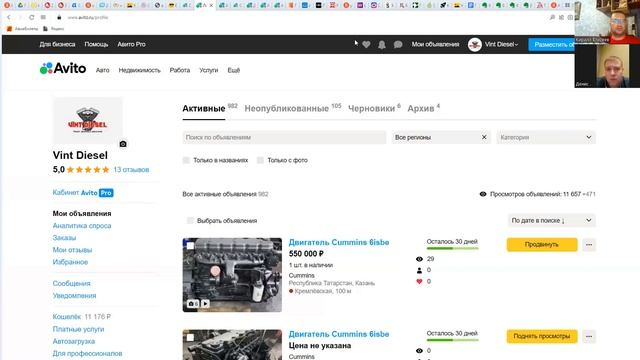Reload the page with browser refresh icon

pyautogui.click(x=31, y=18)
